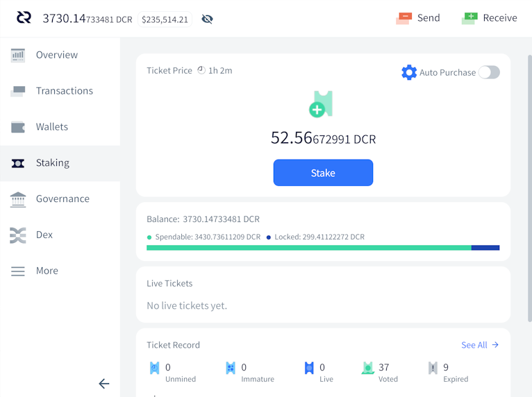Click the See All arrow icon
The image size is (532, 397).
(495, 345)
